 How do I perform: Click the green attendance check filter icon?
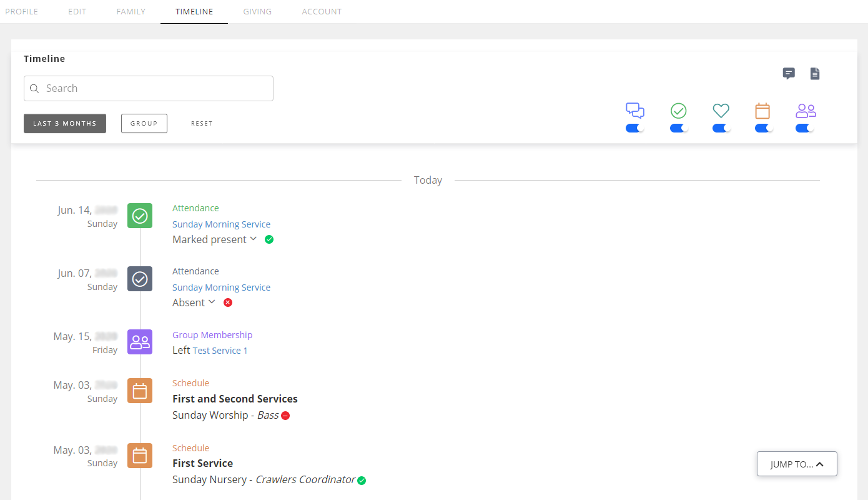[x=679, y=111]
